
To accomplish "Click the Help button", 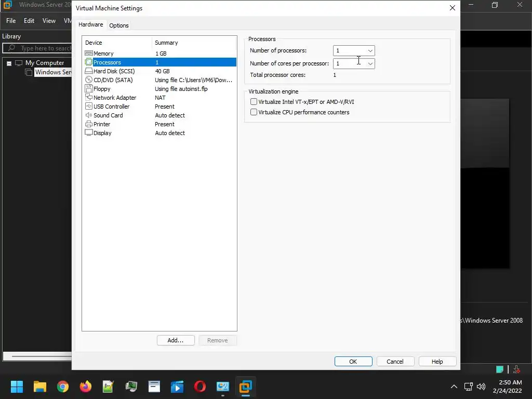I will click(x=437, y=362).
